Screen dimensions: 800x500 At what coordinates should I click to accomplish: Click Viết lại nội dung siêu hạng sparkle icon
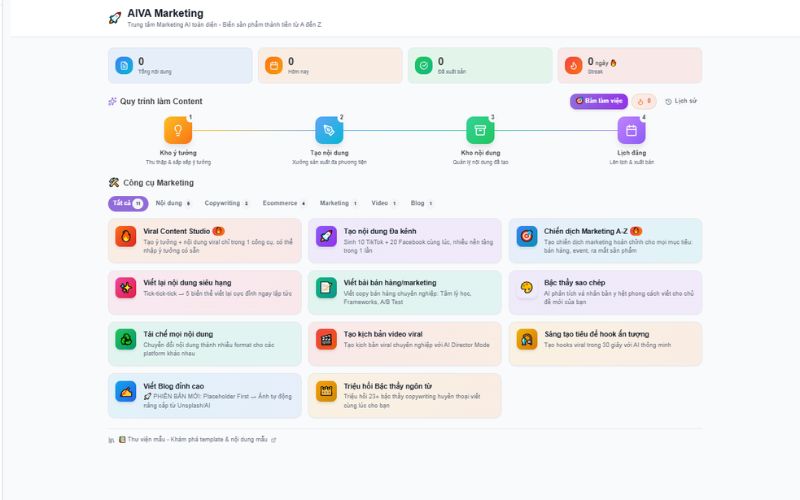[126, 288]
